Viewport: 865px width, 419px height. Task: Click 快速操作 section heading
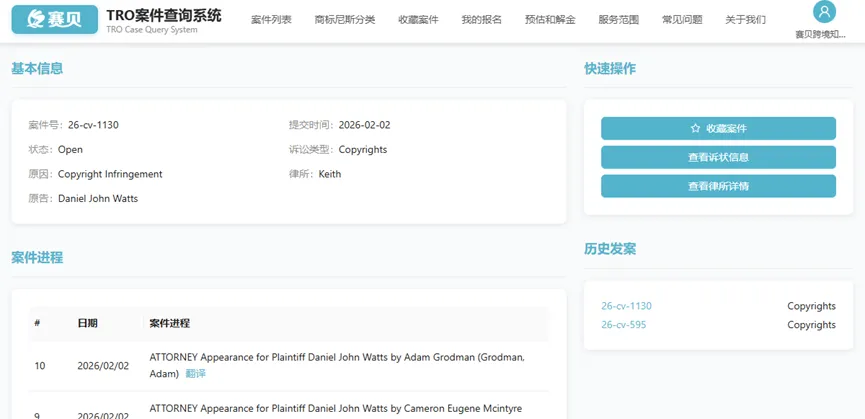[610, 68]
